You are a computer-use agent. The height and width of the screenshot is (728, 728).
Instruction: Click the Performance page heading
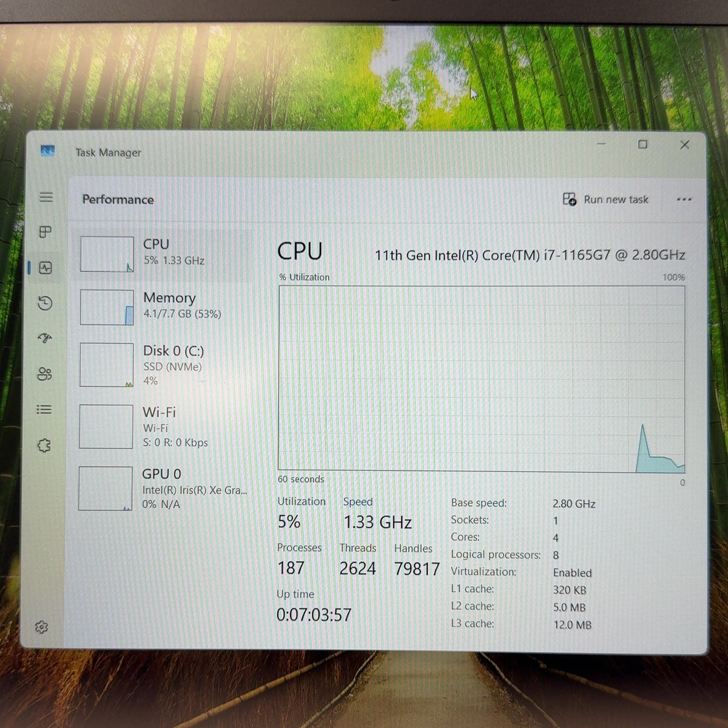118,199
